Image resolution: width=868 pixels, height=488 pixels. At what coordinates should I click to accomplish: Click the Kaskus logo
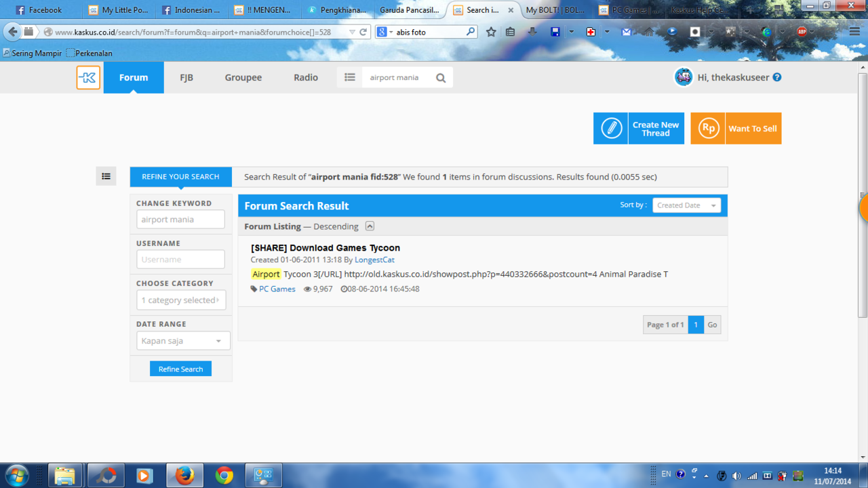pos(88,77)
